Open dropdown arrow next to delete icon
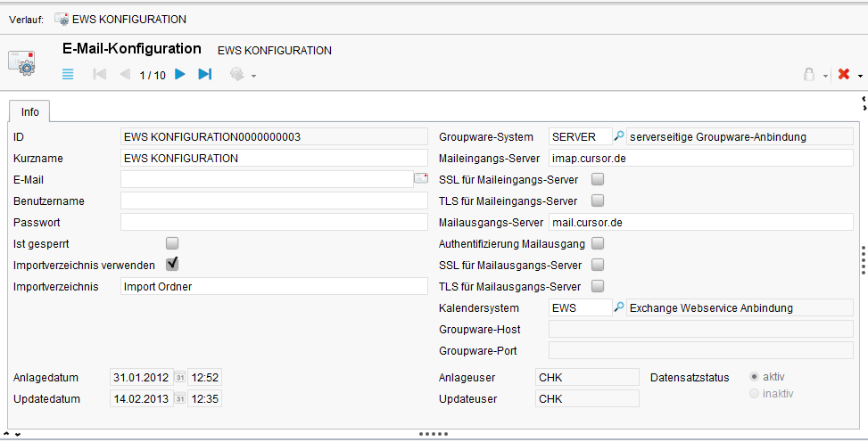 [x=860, y=76]
